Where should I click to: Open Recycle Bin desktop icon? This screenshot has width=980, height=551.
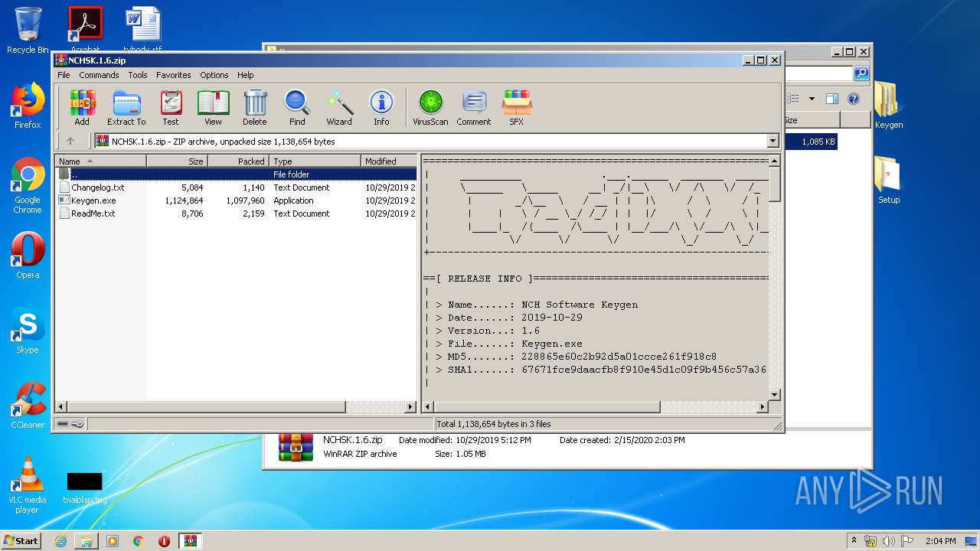28,31
